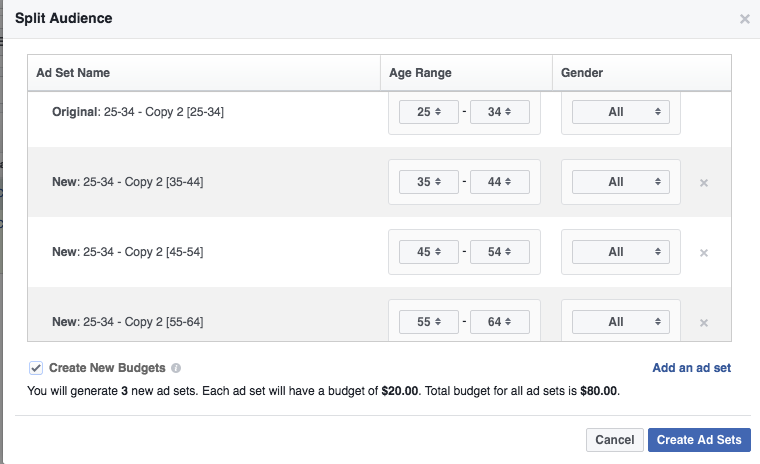This screenshot has height=464, width=760.
Task: Select gender for the 45-54 ad set
Action: point(621,252)
